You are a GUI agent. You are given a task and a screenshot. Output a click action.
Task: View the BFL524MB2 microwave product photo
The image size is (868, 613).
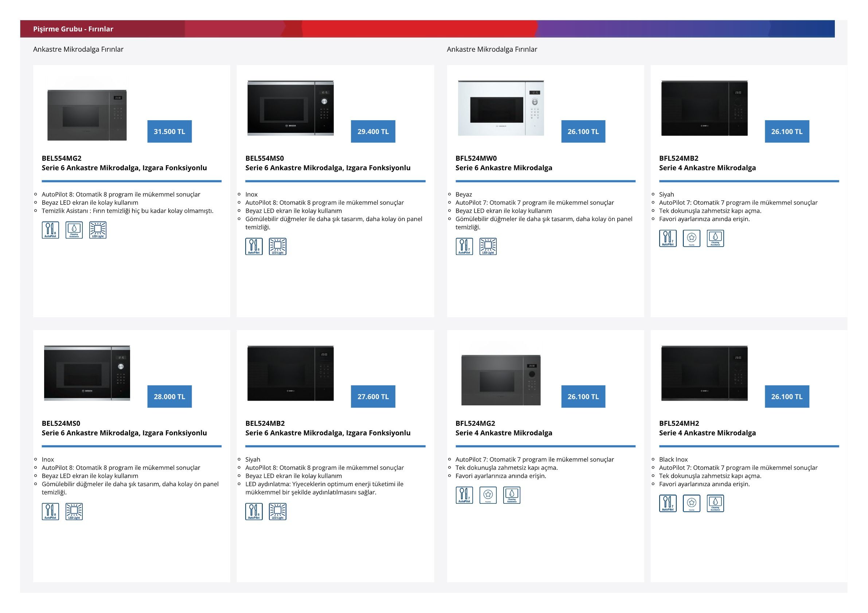704,108
